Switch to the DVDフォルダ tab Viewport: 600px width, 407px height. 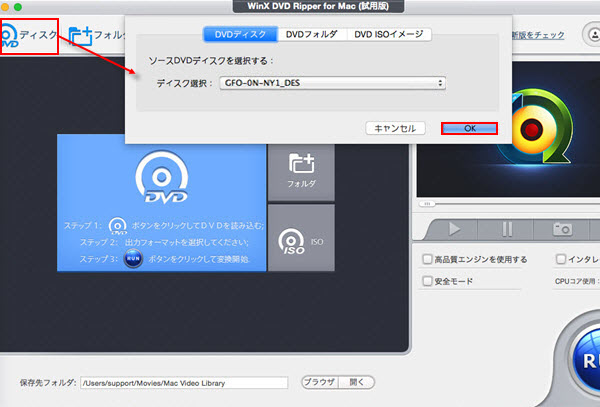311,34
